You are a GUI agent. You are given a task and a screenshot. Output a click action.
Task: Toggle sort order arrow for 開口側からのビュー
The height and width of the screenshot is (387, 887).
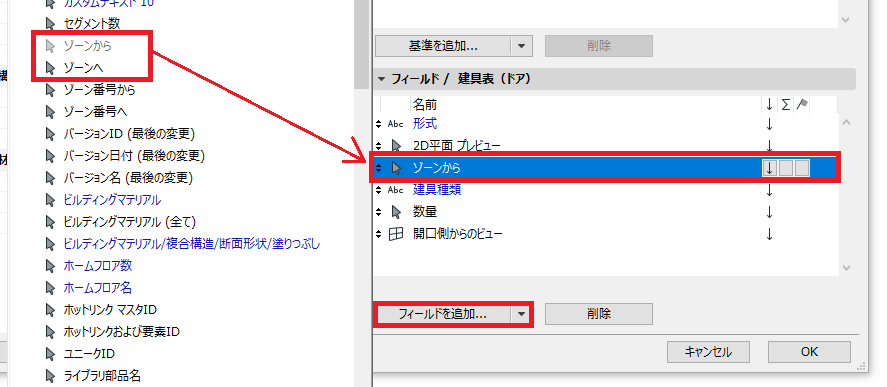pos(769,233)
